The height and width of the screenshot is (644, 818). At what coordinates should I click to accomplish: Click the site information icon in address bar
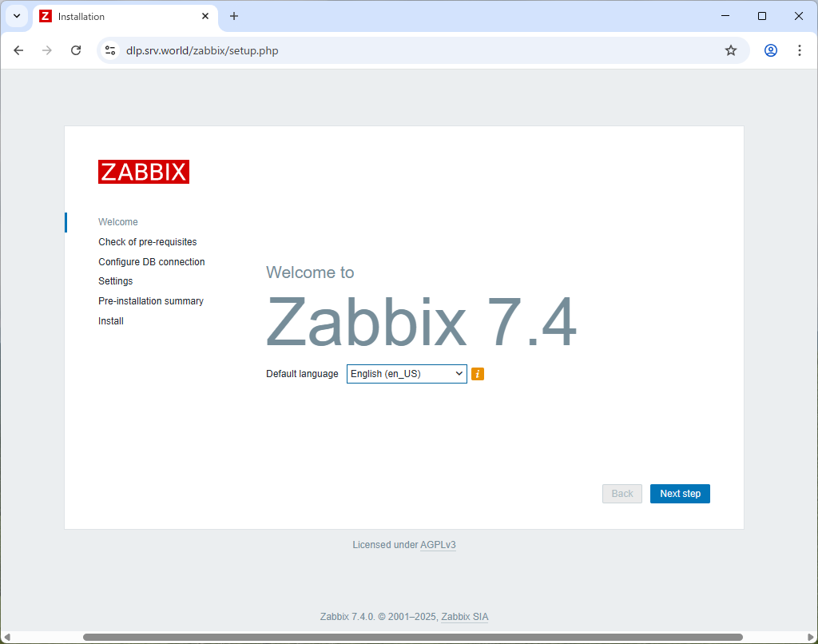(x=109, y=50)
